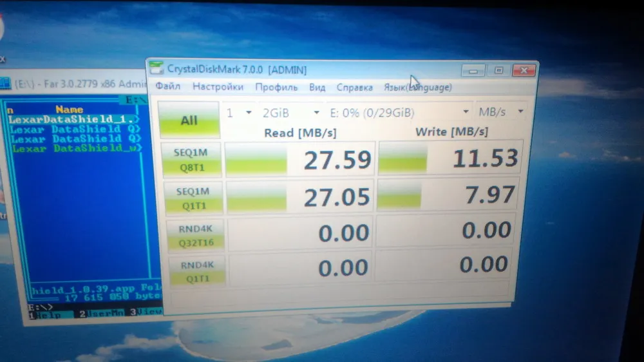Open the Настройки menu
Image resolution: width=644 pixels, height=362 pixels.
(218, 87)
